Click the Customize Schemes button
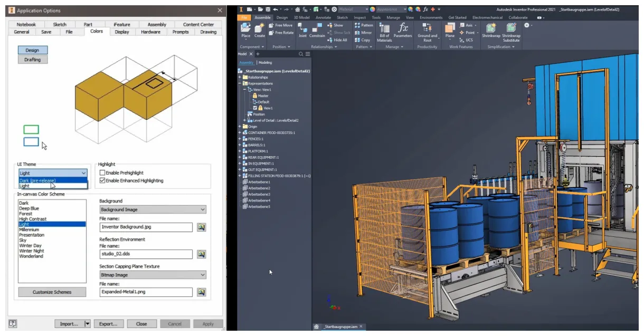Viewport: 644px width, 336px height. tap(51, 292)
